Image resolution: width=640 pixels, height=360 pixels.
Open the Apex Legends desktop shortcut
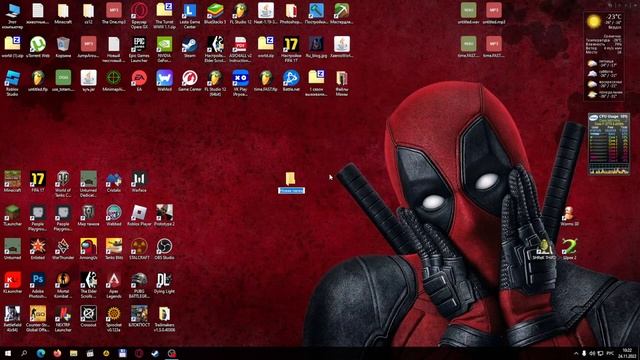[114, 285]
